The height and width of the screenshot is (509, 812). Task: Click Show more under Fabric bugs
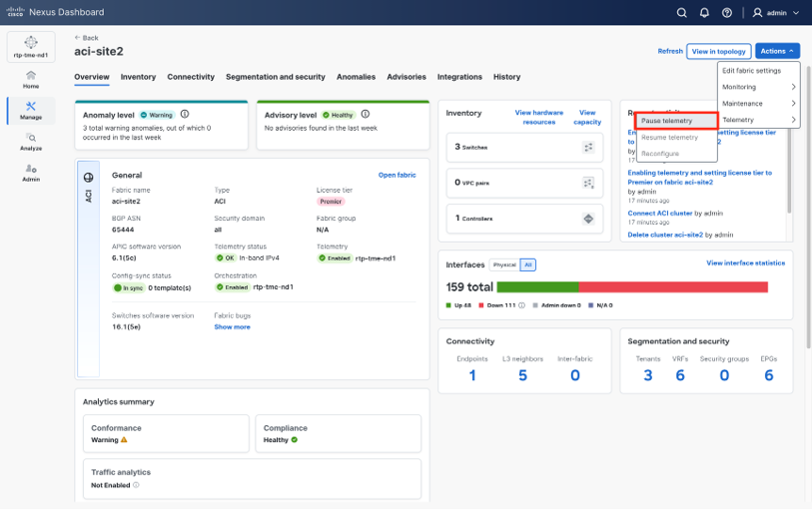pyautogui.click(x=232, y=327)
